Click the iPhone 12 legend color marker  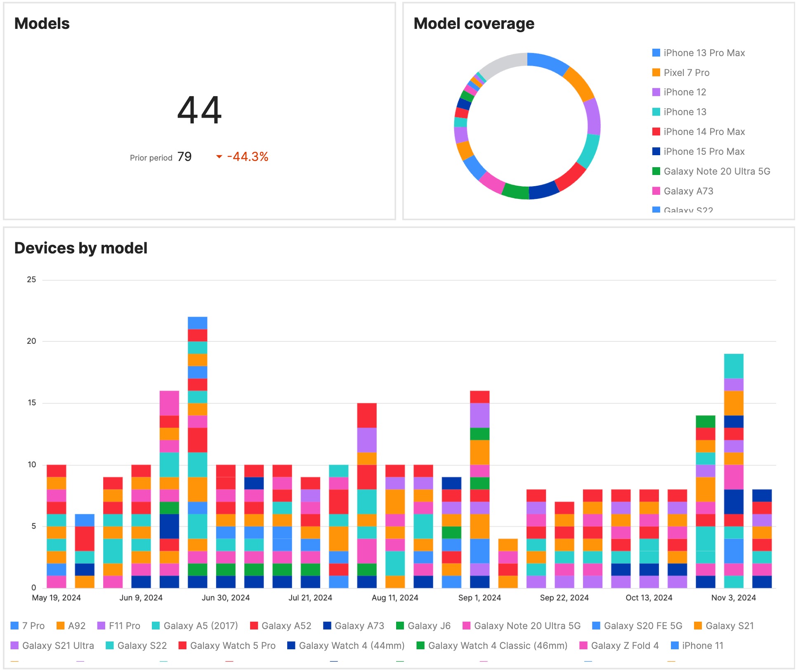coord(656,92)
